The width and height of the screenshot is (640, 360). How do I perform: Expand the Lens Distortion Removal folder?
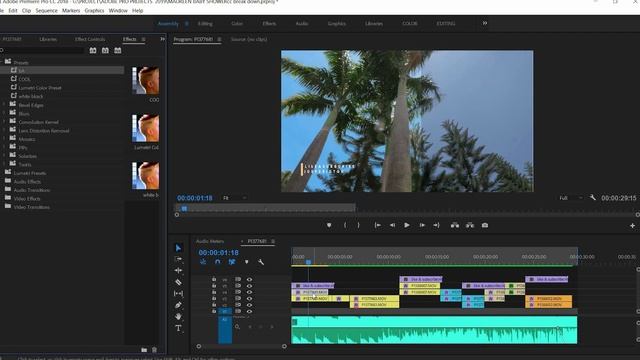pyautogui.click(x=4, y=130)
